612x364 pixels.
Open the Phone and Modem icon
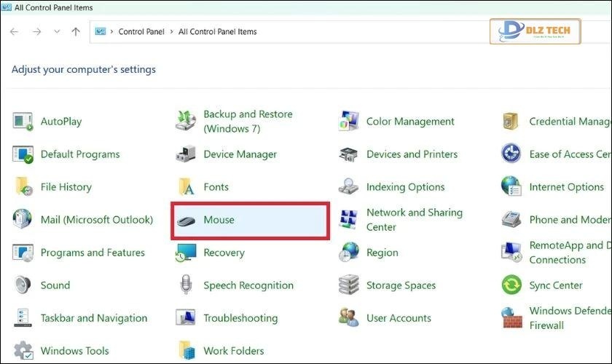[511, 219]
